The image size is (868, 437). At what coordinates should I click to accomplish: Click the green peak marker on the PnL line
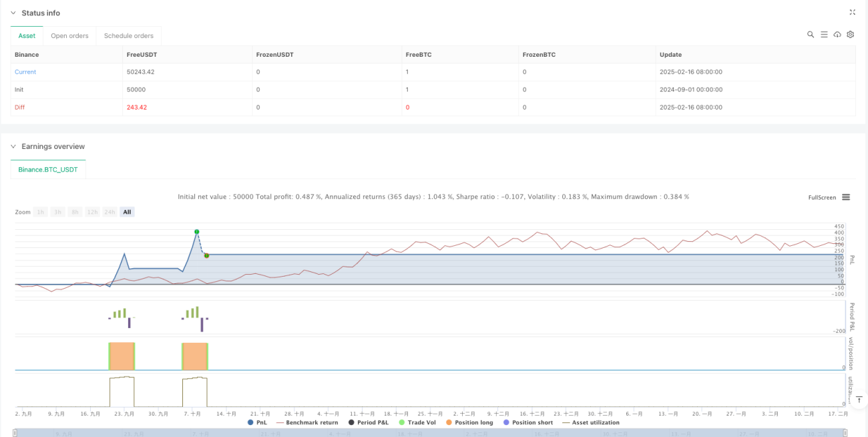pos(196,232)
